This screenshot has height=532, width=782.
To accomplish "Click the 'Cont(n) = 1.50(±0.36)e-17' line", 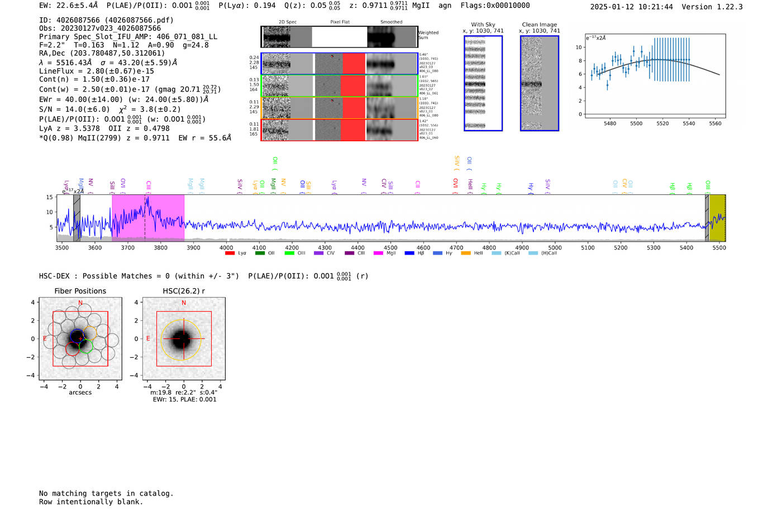I will (94, 80).
